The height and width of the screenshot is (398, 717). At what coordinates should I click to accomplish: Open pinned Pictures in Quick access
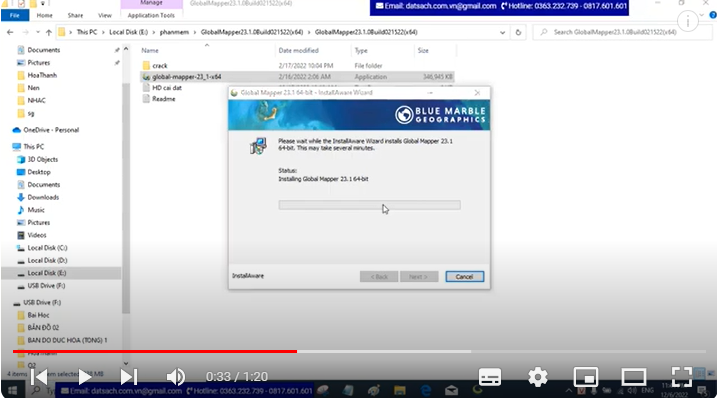click(38, 63)
